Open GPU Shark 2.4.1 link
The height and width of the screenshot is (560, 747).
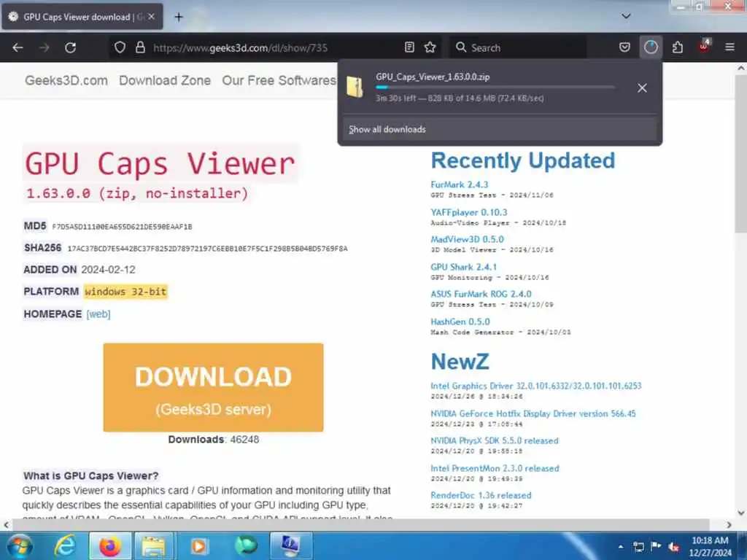coord(463,267)
